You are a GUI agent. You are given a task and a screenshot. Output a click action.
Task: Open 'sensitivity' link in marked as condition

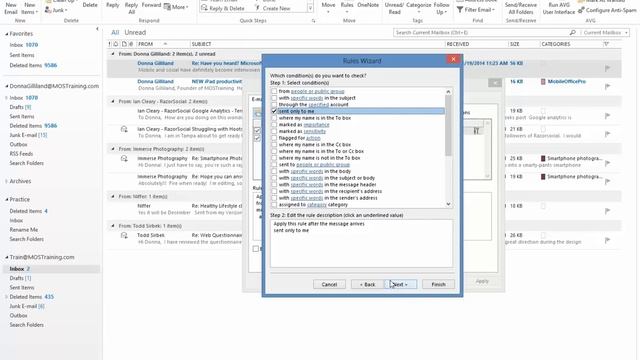click(314, 131)
